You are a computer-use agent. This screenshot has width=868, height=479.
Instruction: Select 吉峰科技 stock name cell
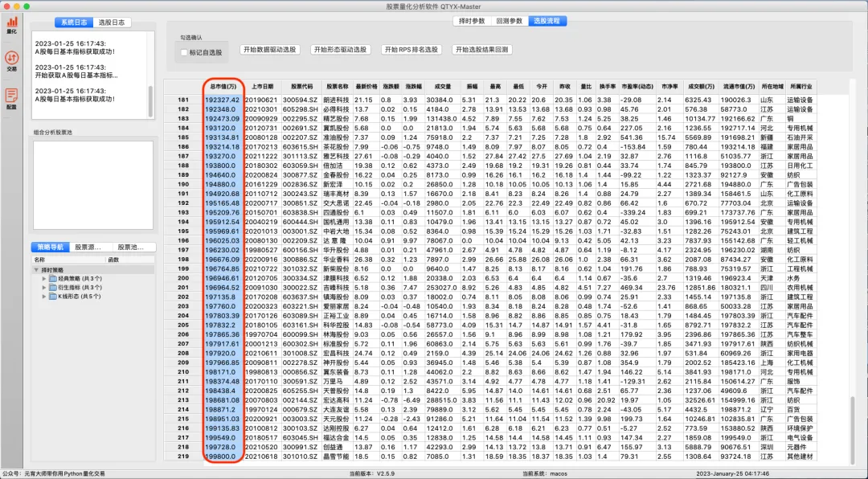(x=337, y=288)
